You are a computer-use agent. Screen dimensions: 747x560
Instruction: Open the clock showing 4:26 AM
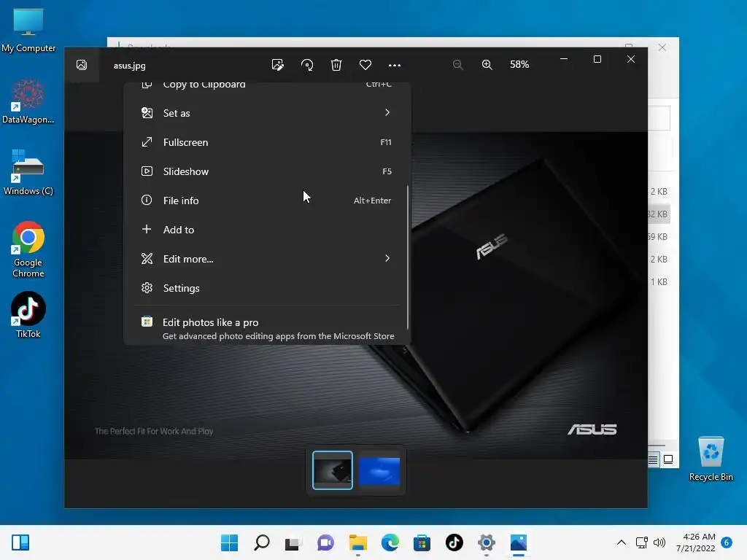coord(696,542)
